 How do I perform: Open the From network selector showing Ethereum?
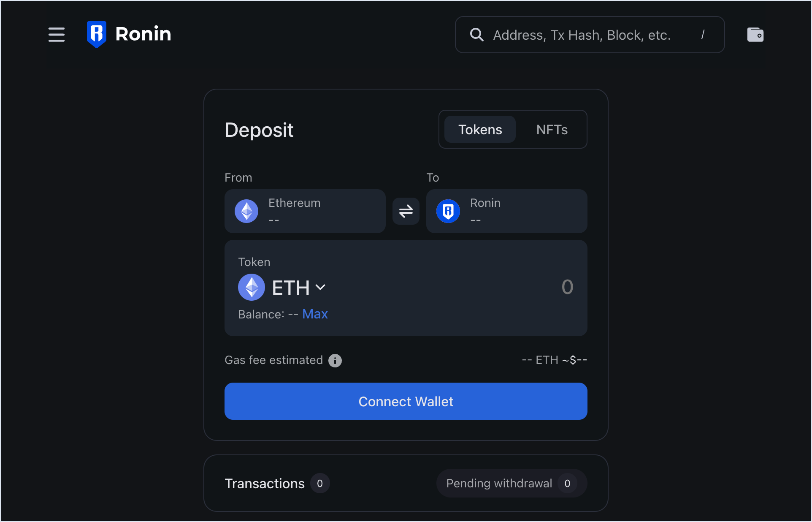305,211
